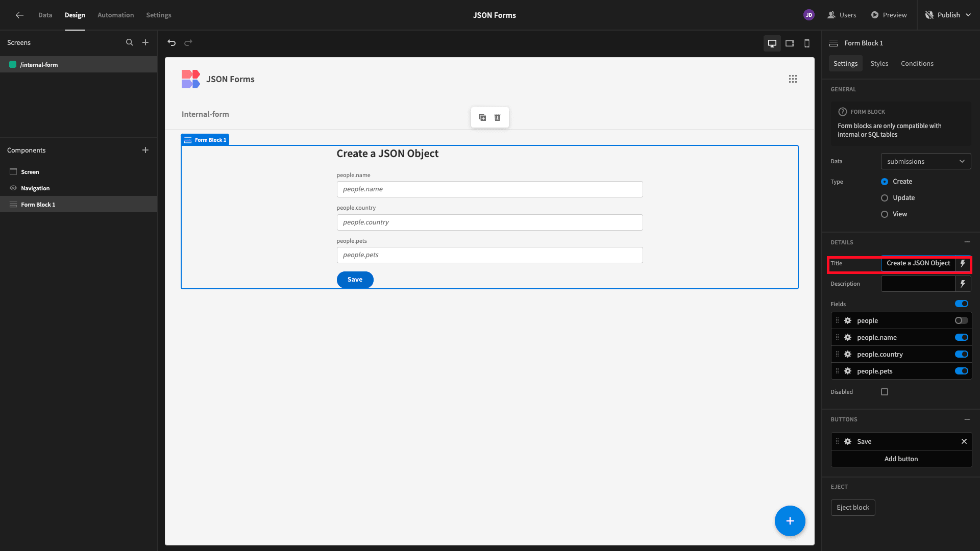Remove the Save button with X
This screenshot has height=551, width=980.
pyautogui.click(x=964, y=441)
